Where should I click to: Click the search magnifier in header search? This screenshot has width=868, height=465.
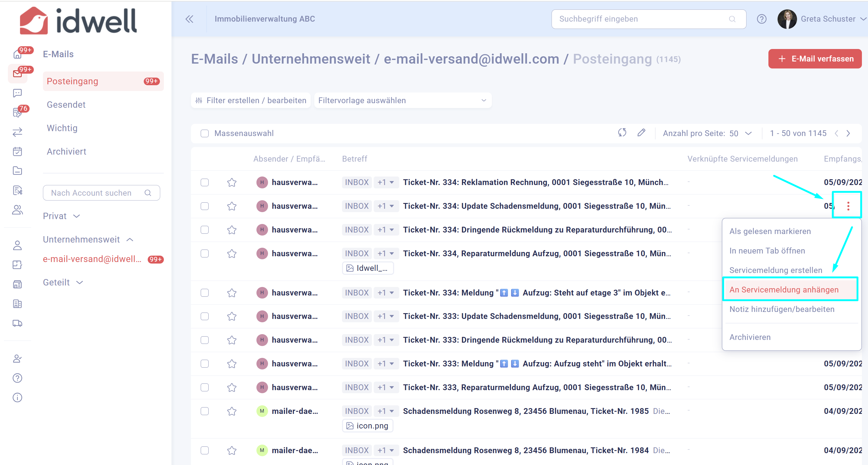click(x=732, y=19)
